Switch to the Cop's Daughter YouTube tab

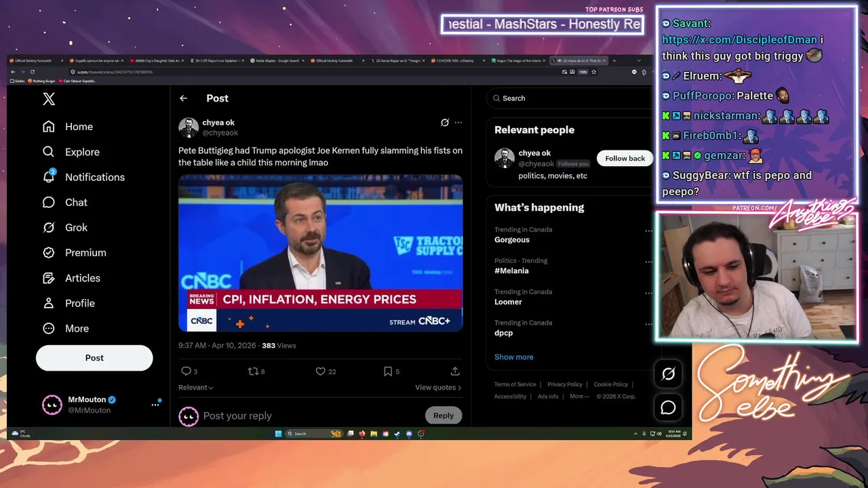click(156, 60)
